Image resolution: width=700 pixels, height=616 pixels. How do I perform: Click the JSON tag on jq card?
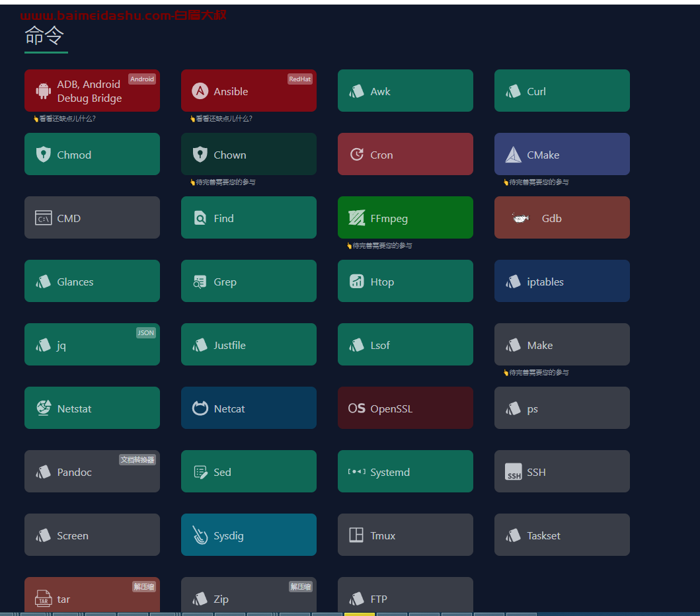(145, 332)
